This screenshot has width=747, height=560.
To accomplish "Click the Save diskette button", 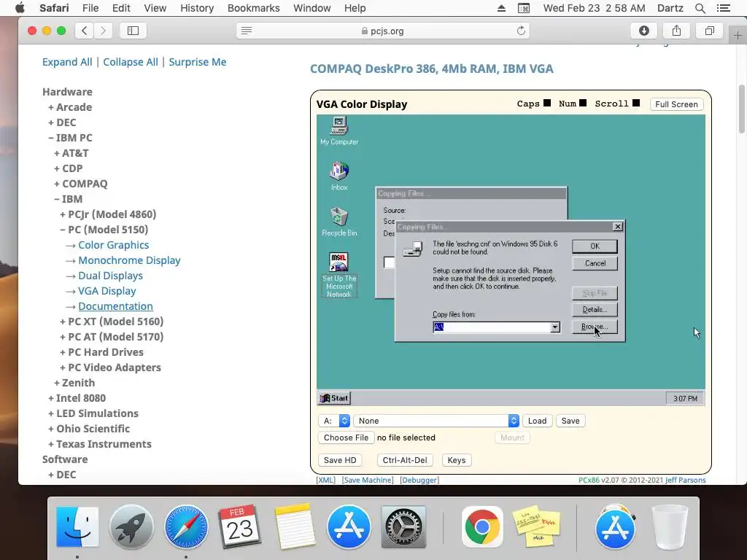I will (570, 421).
